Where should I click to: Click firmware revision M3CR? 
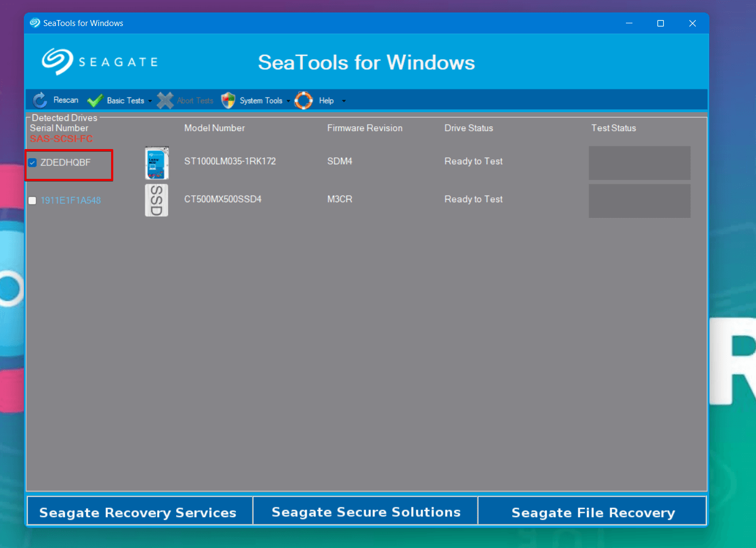tap(340, 199)
